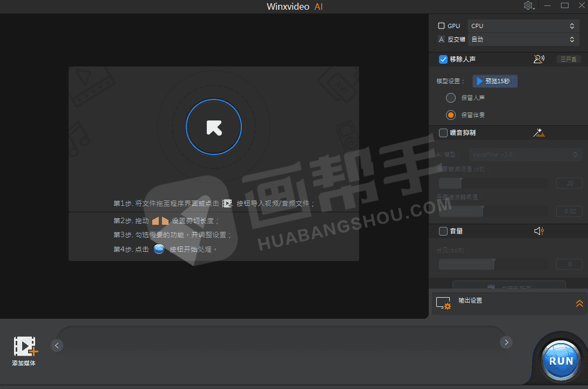
Task: Click the Winxvideo AI title text
Action: pyautogui.click(x=294, y=6)
